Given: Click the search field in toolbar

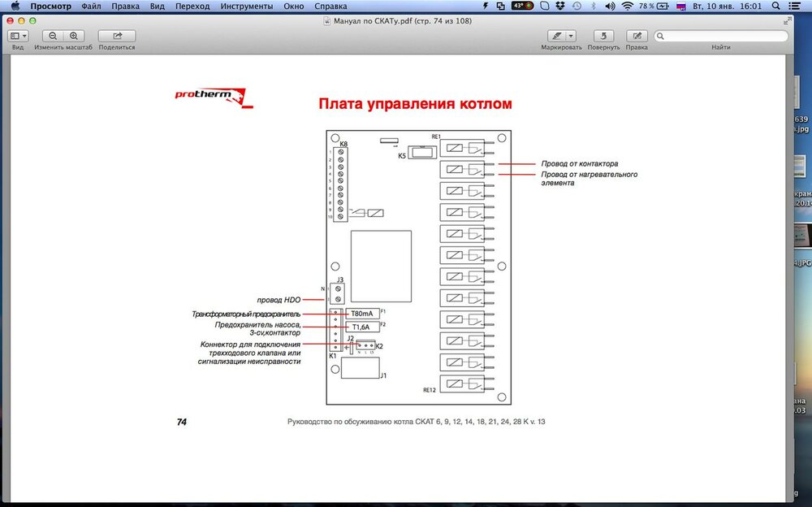Looking at the screenshot, I should tap(721, 36).
